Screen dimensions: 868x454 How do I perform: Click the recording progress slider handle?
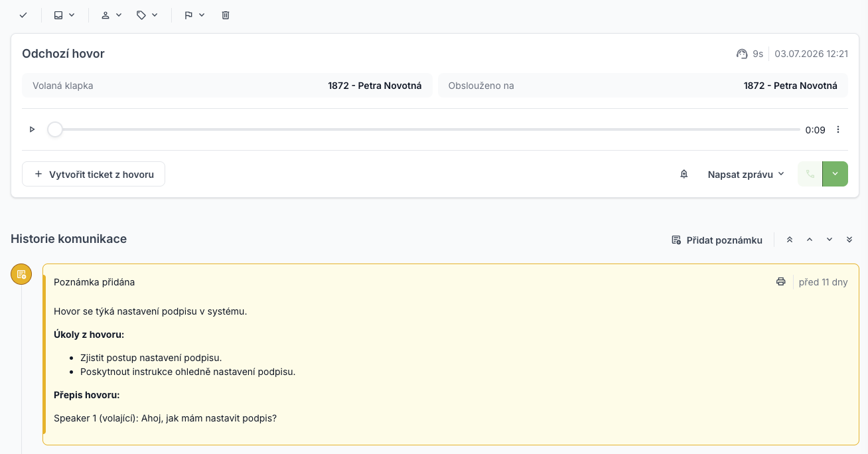click(55, 129)
